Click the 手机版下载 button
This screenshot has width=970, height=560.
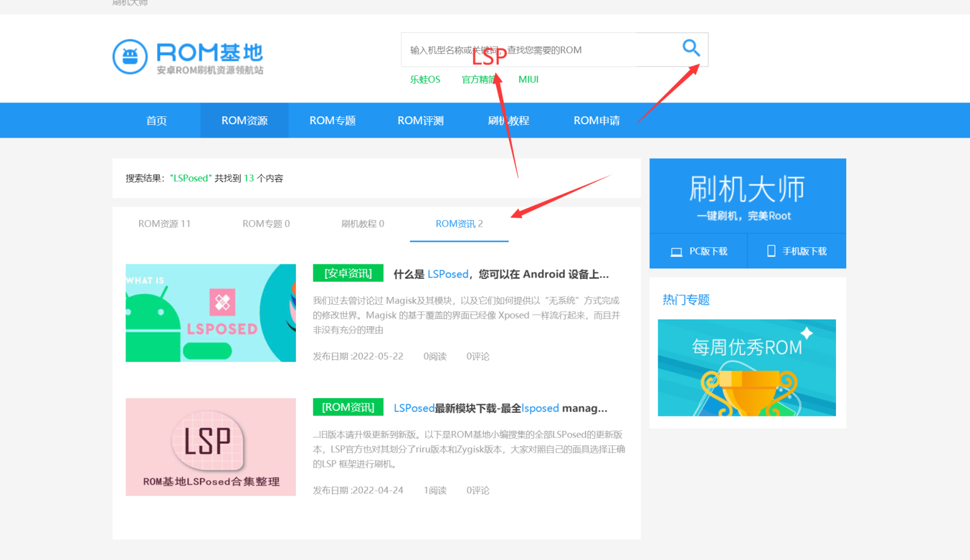797,251
